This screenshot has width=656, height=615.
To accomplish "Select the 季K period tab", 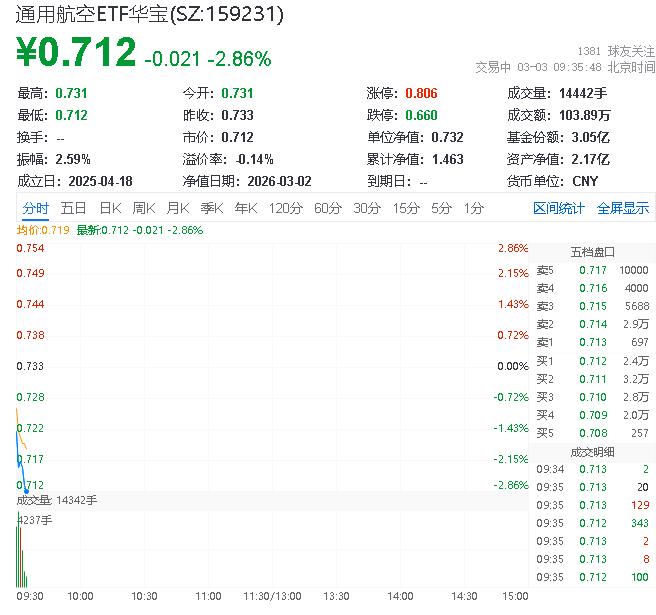I will tap(211, 208).
